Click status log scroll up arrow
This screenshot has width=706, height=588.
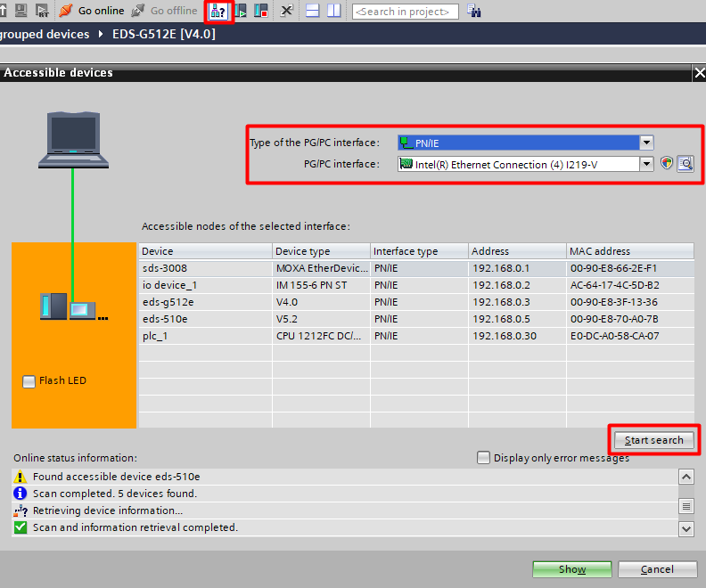(686, 477)
